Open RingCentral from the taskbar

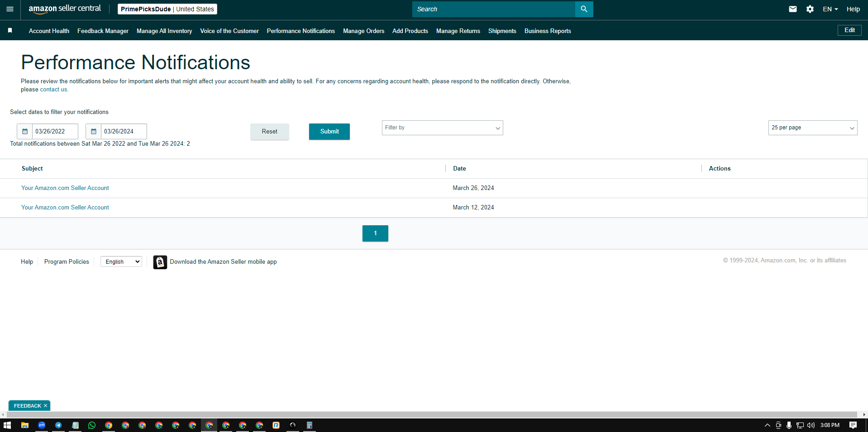coord(276,425)
